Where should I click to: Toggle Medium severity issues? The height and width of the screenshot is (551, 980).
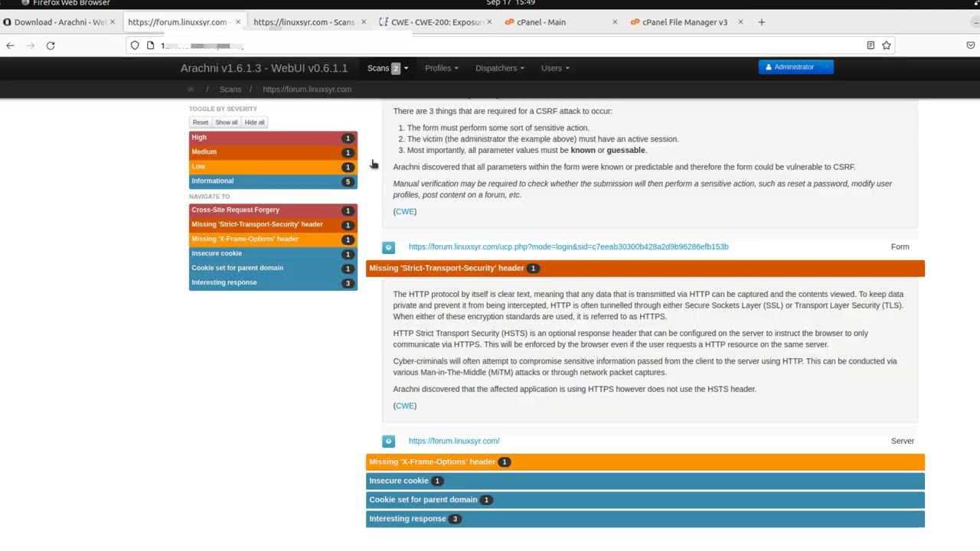273,152
